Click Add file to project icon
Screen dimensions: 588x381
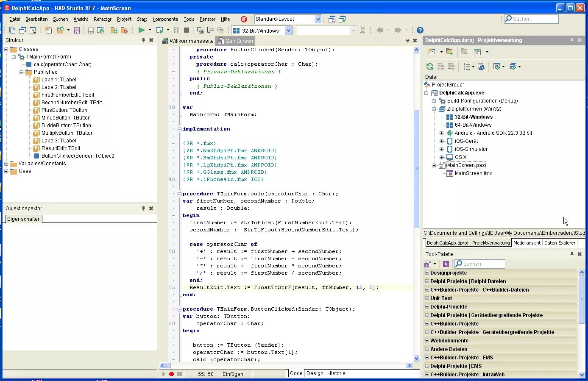click(x=114, y=30)
